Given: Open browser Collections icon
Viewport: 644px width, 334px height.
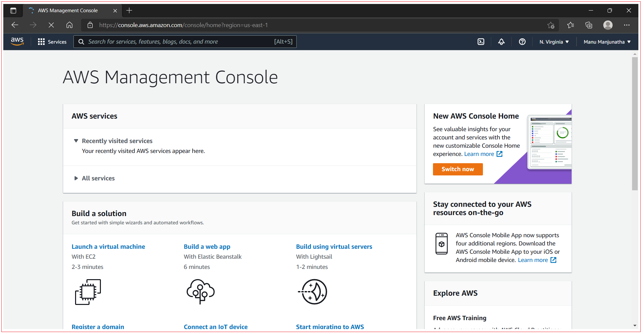Looking at the screenshot, I should [x=589, y=25].
